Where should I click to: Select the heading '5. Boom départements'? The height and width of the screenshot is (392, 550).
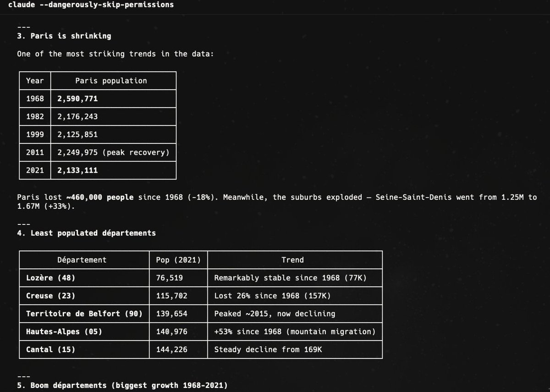(x=122, y=385)
